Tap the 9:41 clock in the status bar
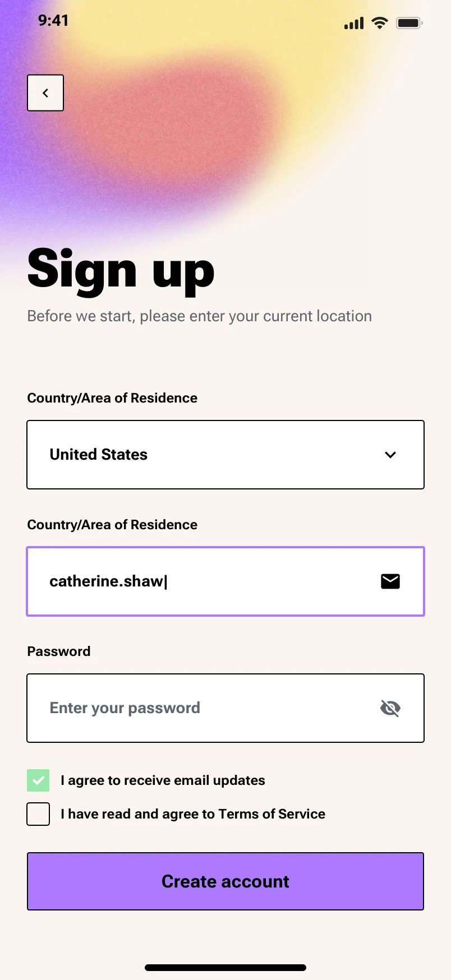 (x=53, y=21)
